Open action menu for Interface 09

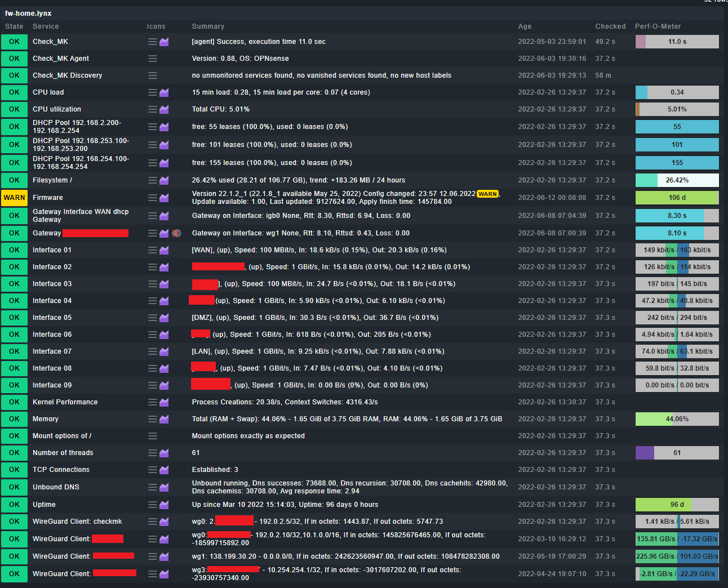[x=153, y=385]
